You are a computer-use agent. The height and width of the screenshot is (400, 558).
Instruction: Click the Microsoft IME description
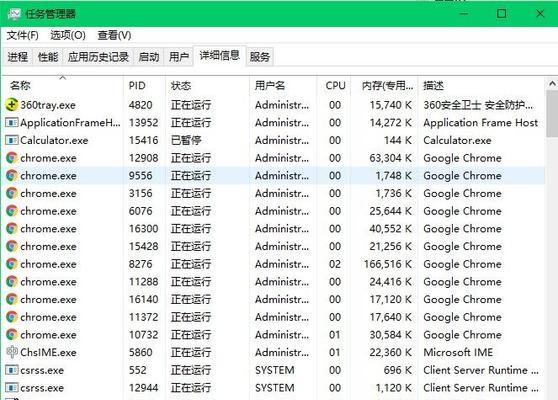(x=458, y=352)
